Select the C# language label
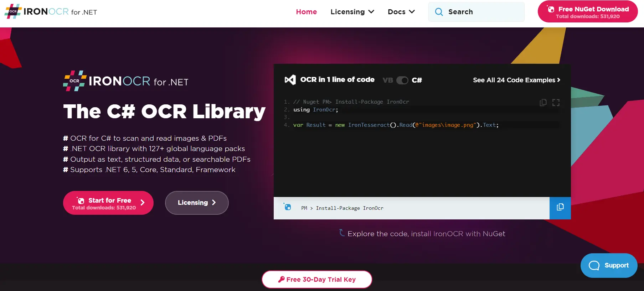 [x=417, y=80]
